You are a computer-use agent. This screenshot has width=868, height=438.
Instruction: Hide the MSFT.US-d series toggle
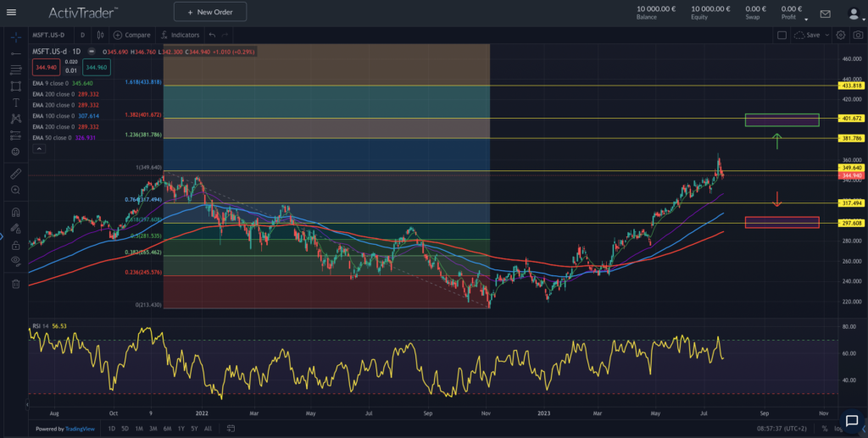coord(92,52)
